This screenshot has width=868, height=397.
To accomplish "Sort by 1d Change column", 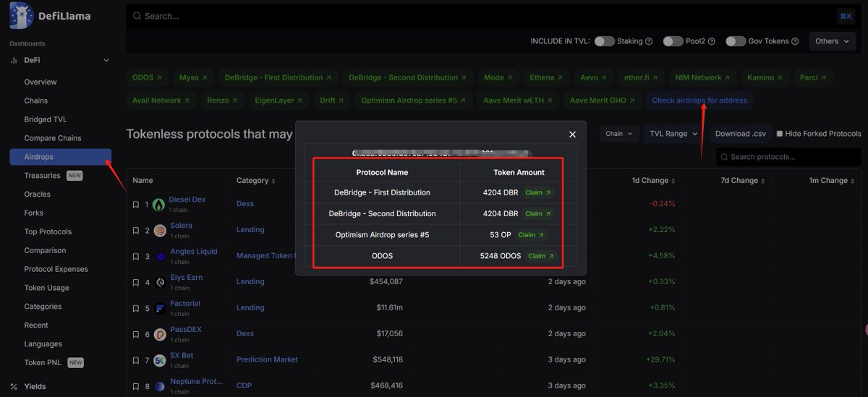I will pyautogui.click(x=653, y=181).
